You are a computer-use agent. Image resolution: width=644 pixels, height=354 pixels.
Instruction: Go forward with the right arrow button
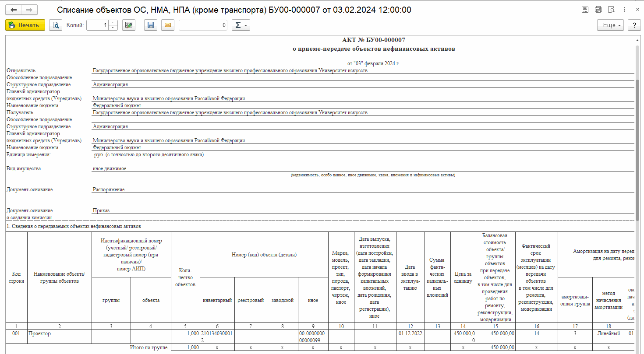tap(29, 10)
